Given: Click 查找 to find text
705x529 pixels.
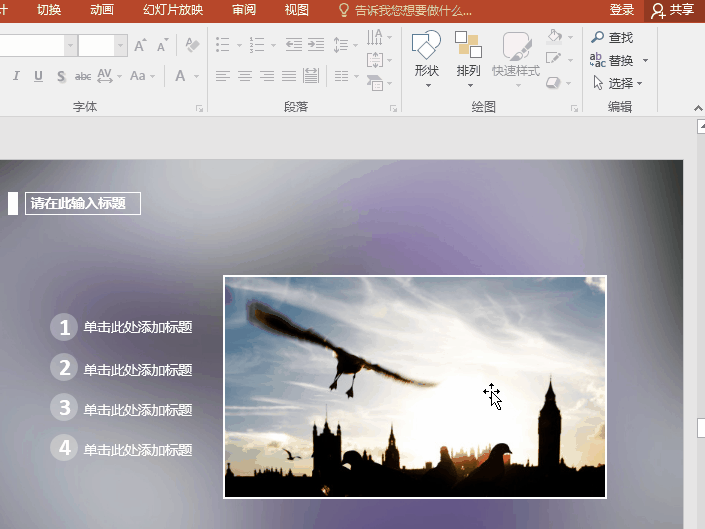Looking at the screenshot, I should 612,37.
